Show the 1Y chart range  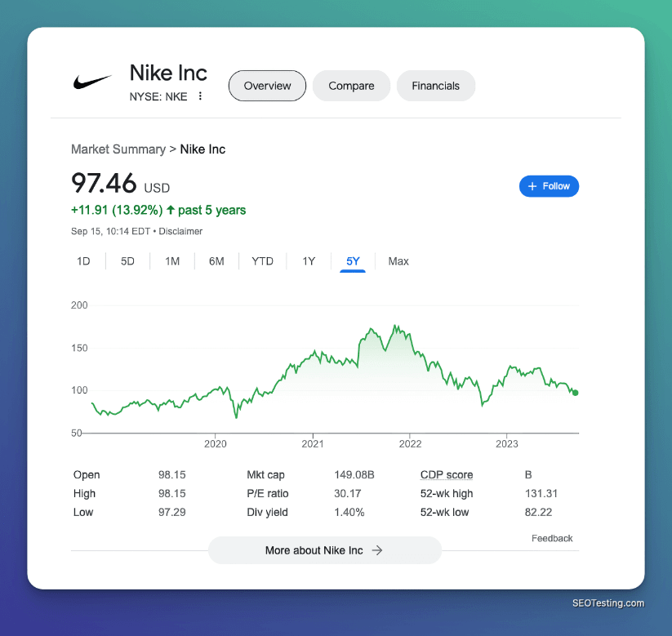(309, 261)
